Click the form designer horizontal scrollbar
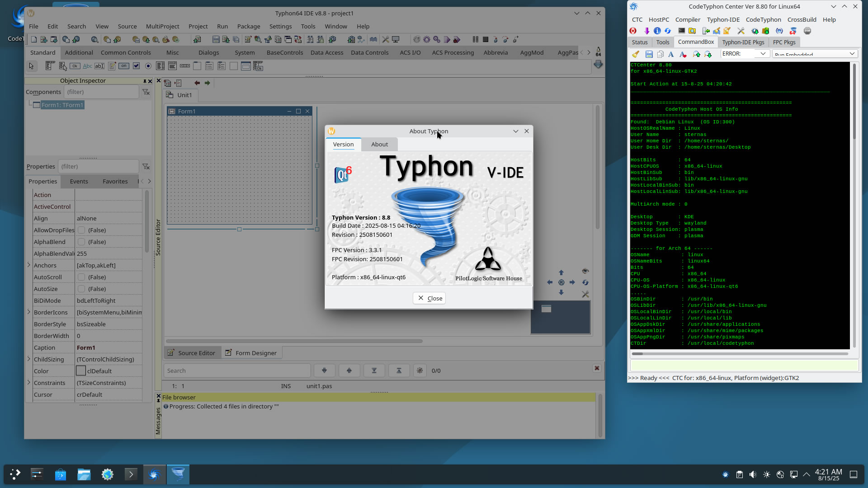 coord(294,341)
